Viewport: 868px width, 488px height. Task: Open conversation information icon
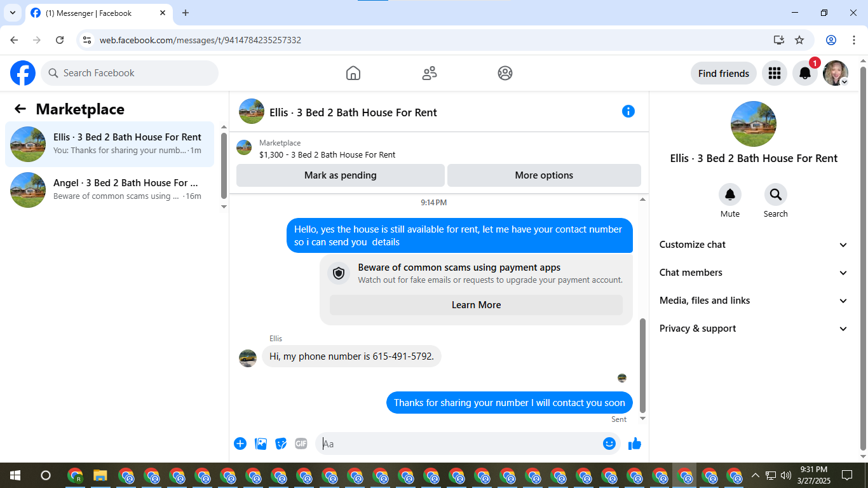pyautogui.click(x=628, y=111)
